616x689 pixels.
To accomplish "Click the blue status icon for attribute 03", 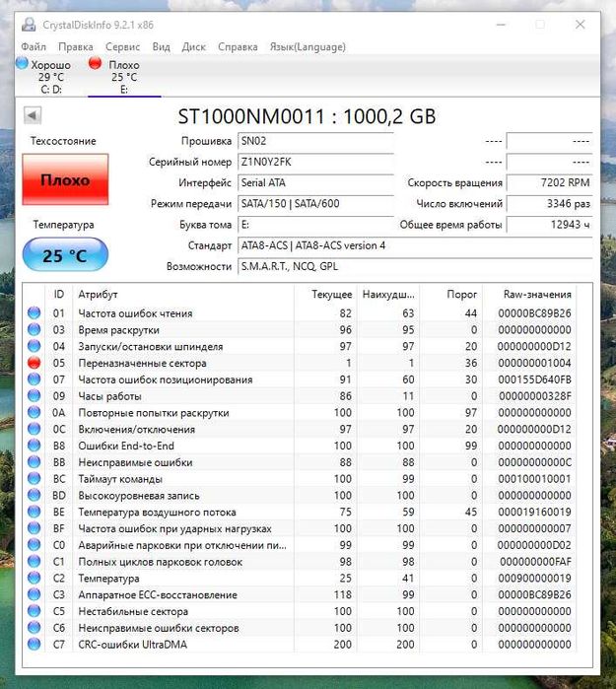I will click(34, 329).
